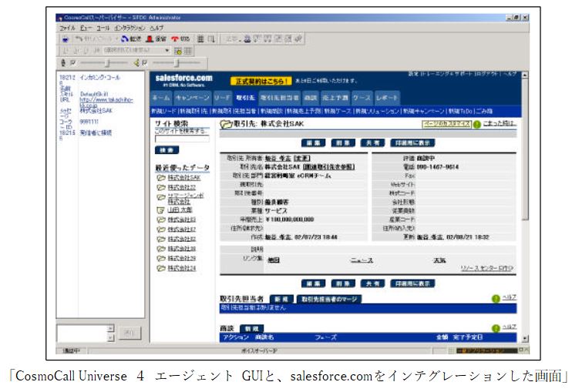This screenshot has height=392, width=572.
Task: Click 削除 button above the account details
Action: pos(343,142)
